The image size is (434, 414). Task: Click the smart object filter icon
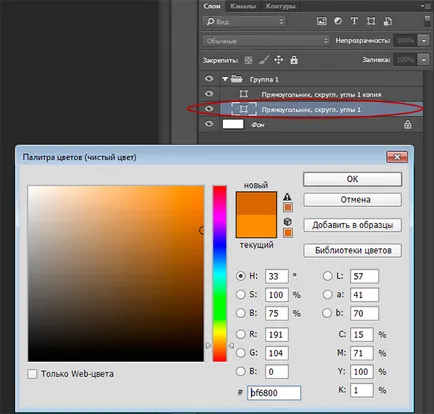pos(387,21)
